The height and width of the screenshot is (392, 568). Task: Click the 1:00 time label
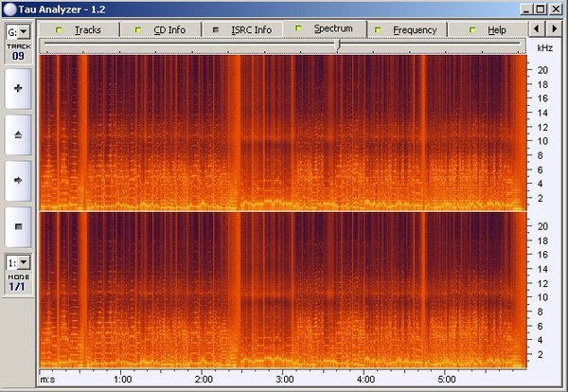[122, 380]
